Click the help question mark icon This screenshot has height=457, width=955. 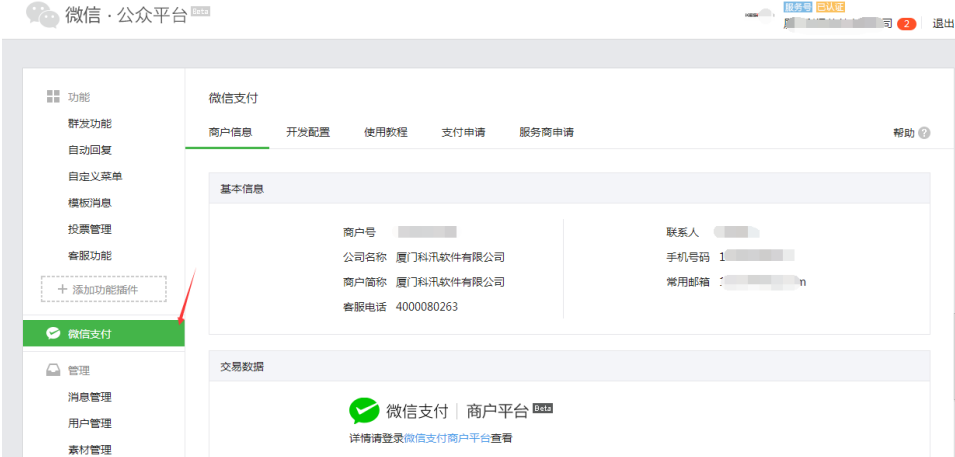(x=924, y=133)
